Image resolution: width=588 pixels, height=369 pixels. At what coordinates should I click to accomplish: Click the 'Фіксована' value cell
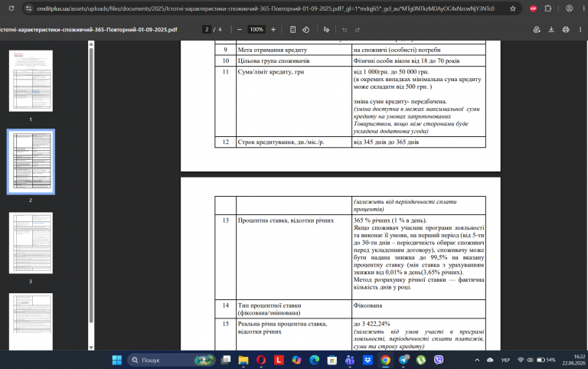(419, 309)
